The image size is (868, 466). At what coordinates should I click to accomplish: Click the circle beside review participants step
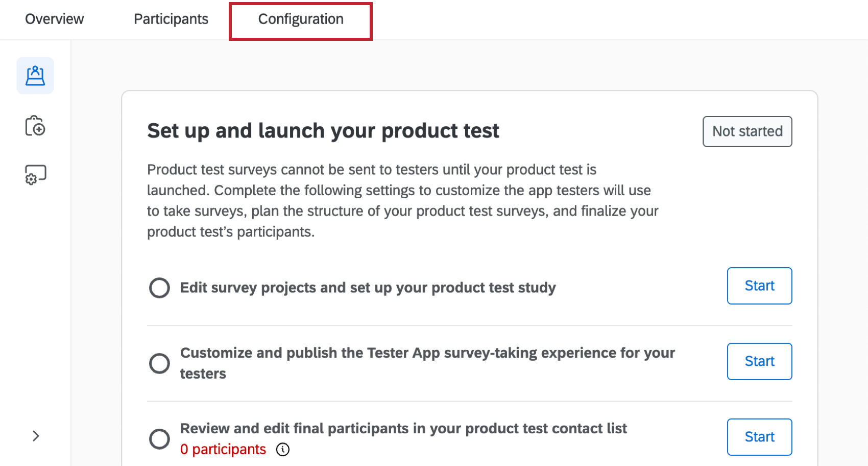(159, 439)
